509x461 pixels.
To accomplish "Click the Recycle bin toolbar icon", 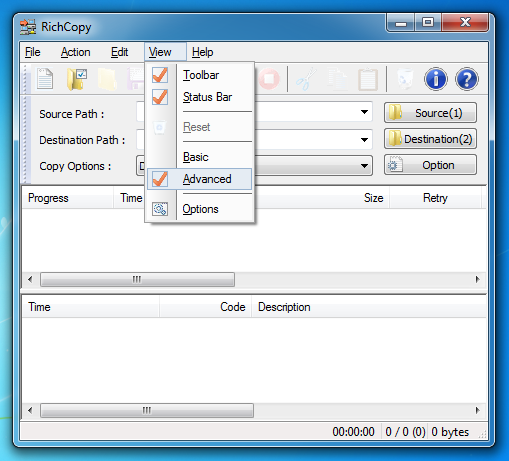I will 405,79.
